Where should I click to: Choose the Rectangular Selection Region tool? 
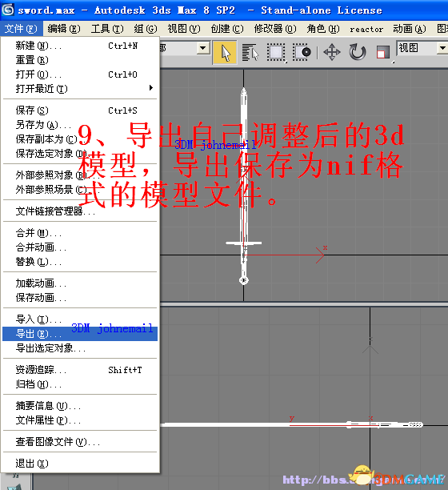pyautogui.click(x=276, y=53)
